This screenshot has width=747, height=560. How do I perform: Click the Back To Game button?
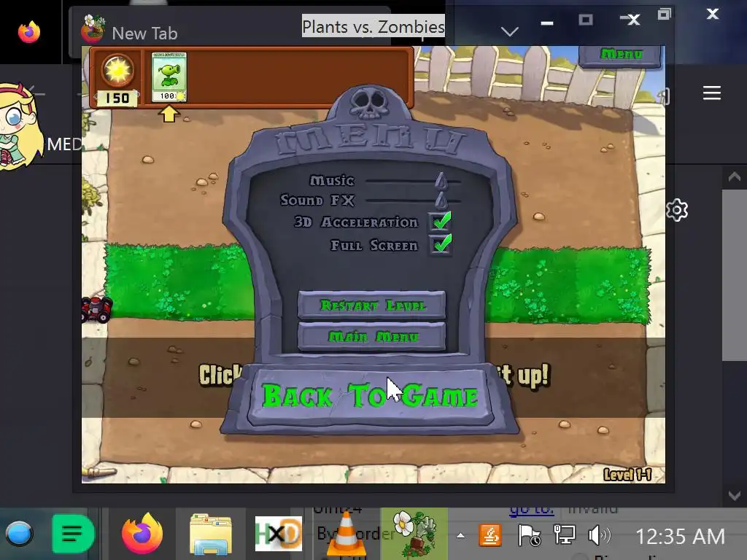click(370, 397)
